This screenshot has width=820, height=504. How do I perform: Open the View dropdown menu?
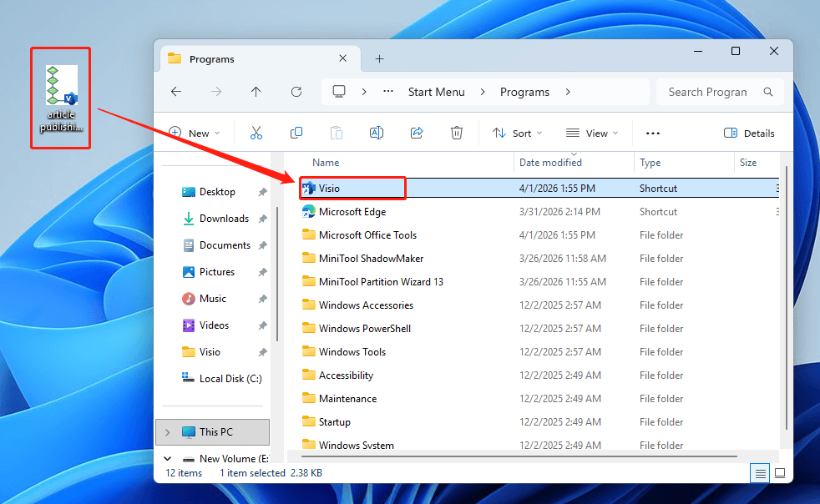click(x=592, y=133)
